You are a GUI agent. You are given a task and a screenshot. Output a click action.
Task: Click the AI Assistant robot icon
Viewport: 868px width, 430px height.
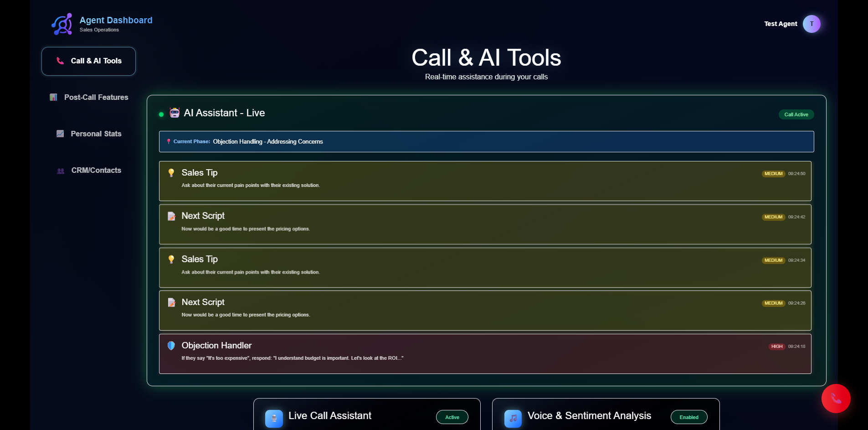click(x=175, y=113)
